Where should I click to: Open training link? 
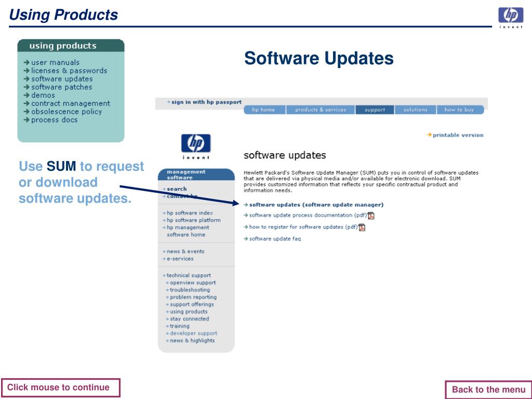tap(179, 326)
